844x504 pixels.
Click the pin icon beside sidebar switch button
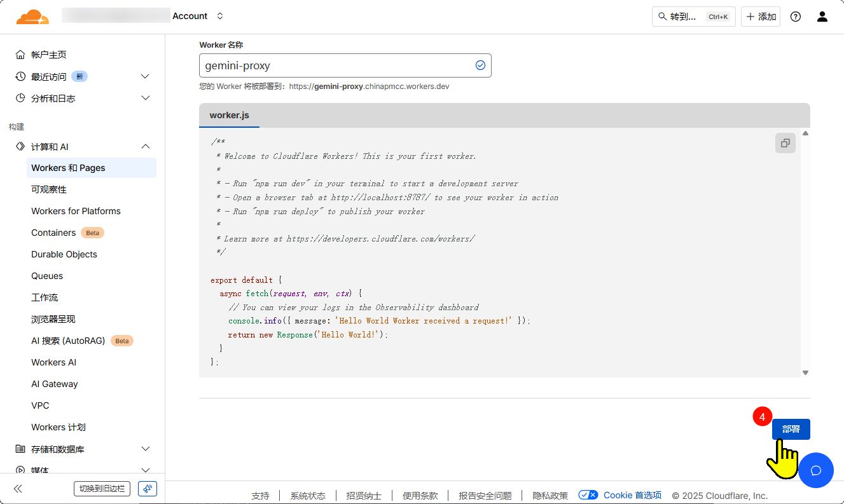(x=147, y=489)
